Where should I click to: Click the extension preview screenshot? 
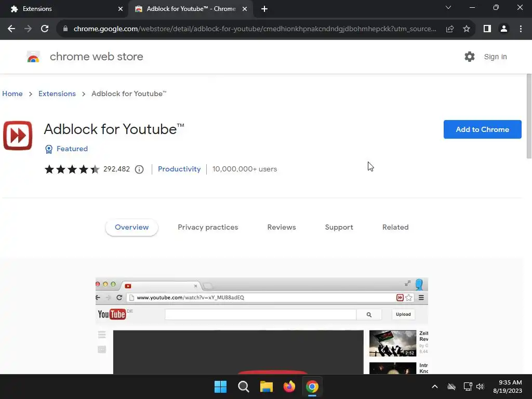click(x=262, y=326)
